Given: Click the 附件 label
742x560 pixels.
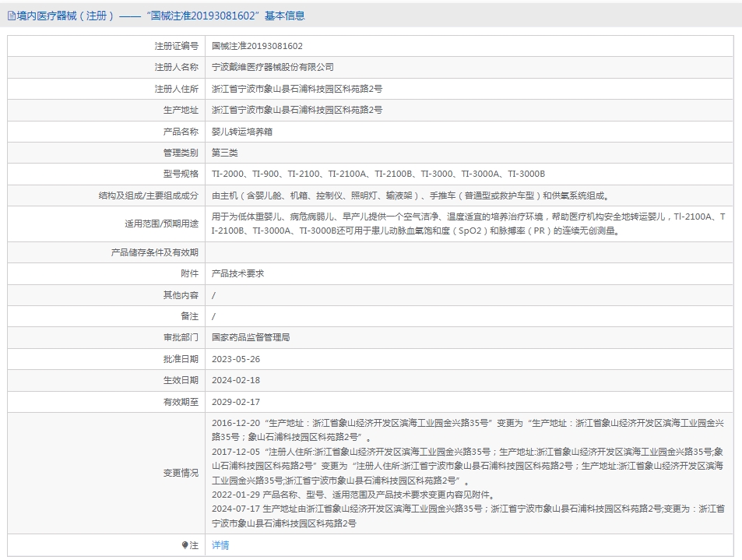Looking at the screenshot, I should (189, 273).
